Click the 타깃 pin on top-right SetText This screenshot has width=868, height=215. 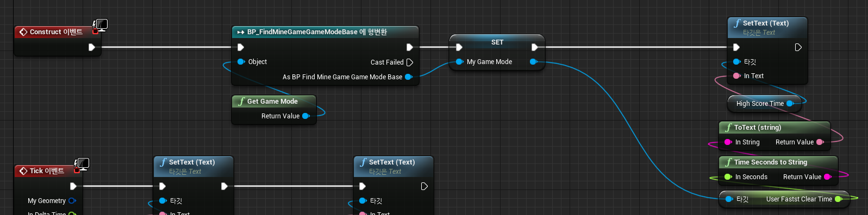[x=736, y=62]
